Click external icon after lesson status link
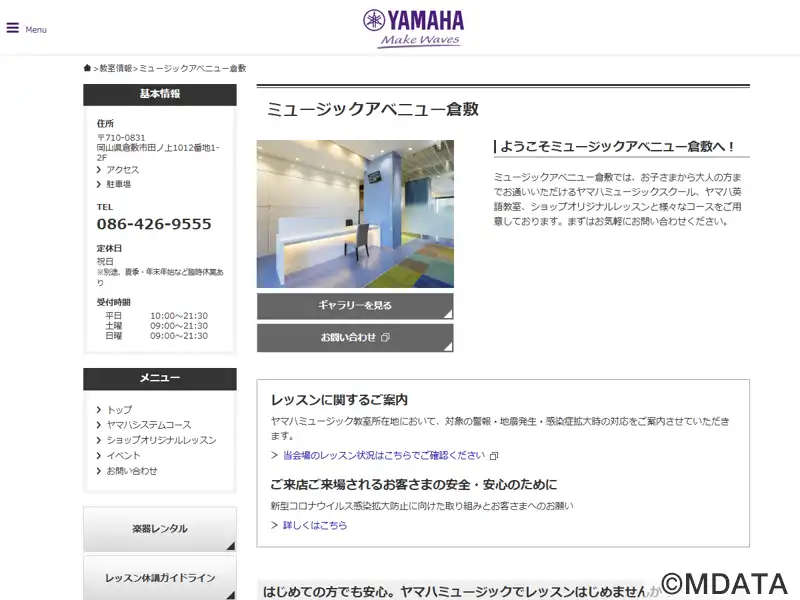Viewport: 800px width, 600px height. pyautogui.click(x=493, y=456)
